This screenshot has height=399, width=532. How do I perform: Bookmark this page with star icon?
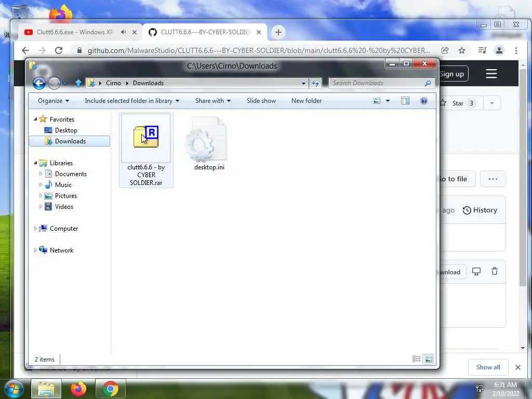462,50
